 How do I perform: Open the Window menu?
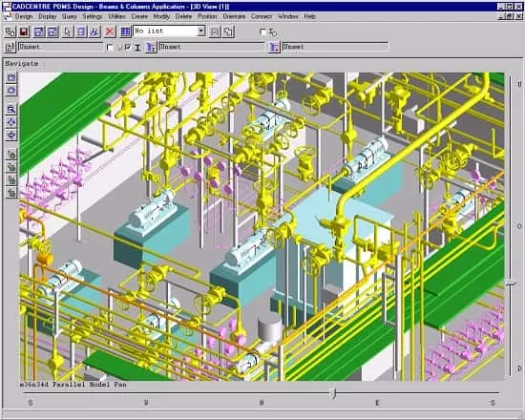tap(288, 16)
